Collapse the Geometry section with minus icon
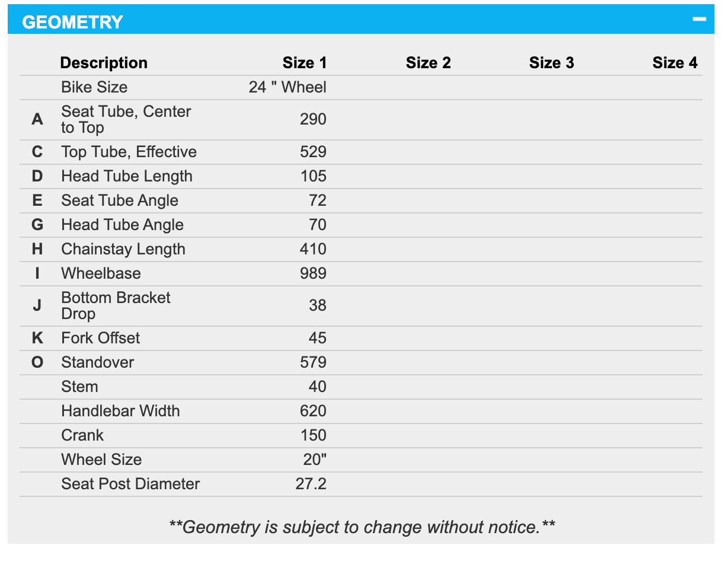The width and height of the screenshot is (728, 561). 700,19
